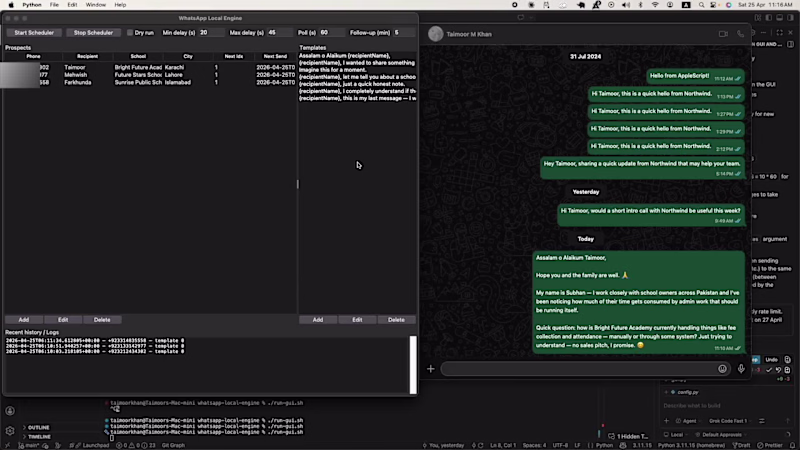This screenshot has height=450, width=800.
Task: Open Taimoor M Khan profile avatar
Action: click(x=435, y=34)
